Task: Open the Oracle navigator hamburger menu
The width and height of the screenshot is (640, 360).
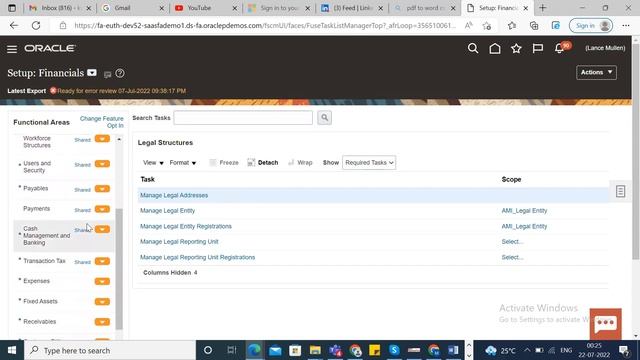Action: coord(12,49)
